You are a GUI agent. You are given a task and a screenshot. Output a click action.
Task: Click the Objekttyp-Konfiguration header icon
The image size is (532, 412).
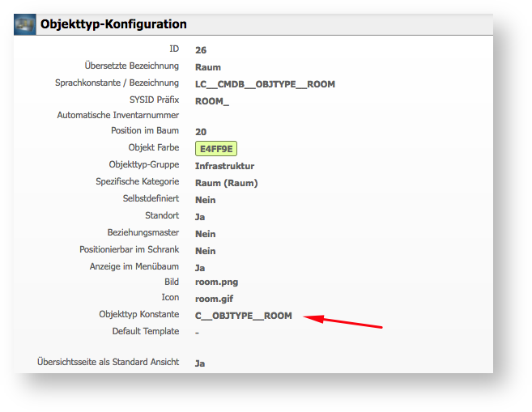[x=24, y=24]
